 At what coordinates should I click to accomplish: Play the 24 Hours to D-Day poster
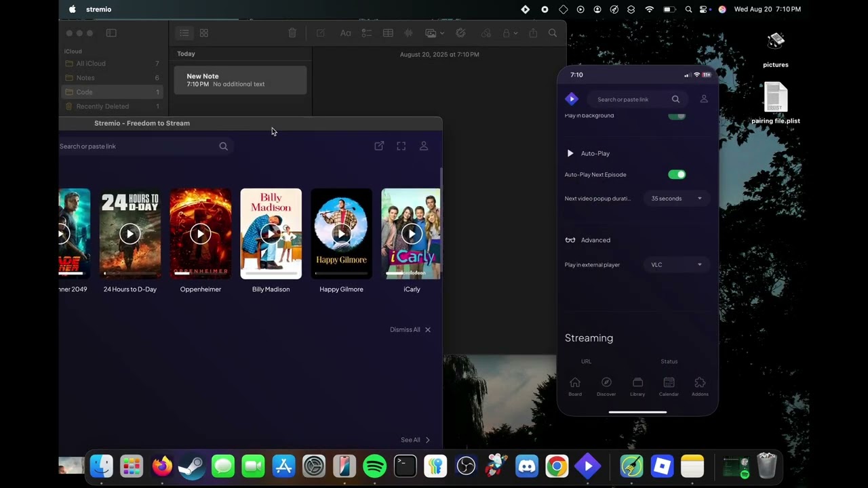click(x=130, y=234)
